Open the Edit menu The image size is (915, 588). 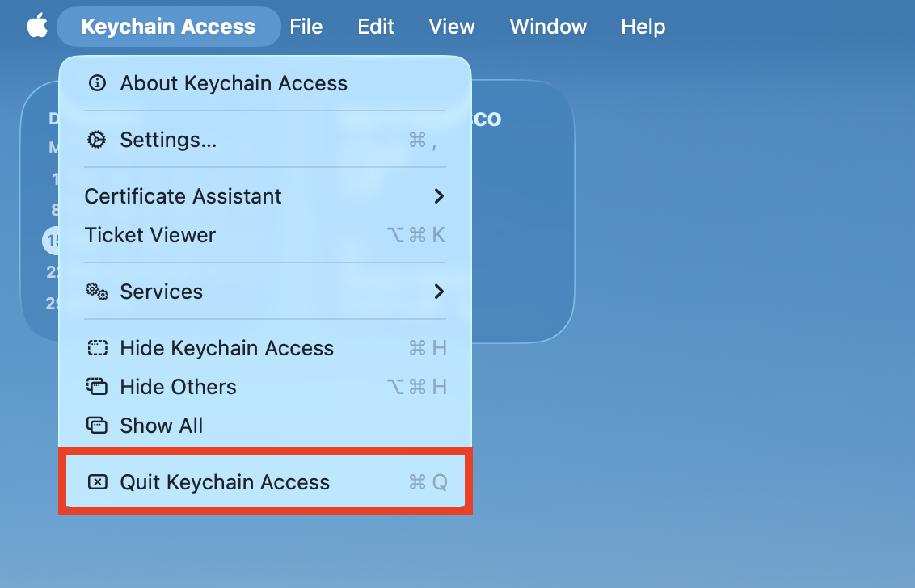click(375, 26)
